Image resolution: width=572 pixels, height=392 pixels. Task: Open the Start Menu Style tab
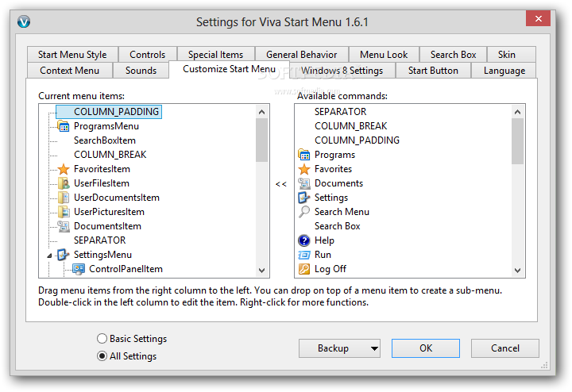coord(72,54)
